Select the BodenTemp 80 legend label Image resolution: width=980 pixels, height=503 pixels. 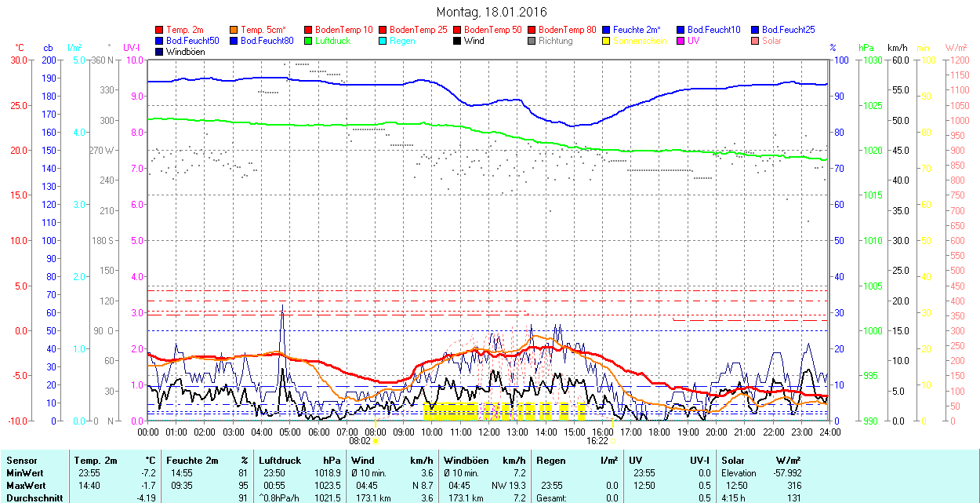(567, 30)
